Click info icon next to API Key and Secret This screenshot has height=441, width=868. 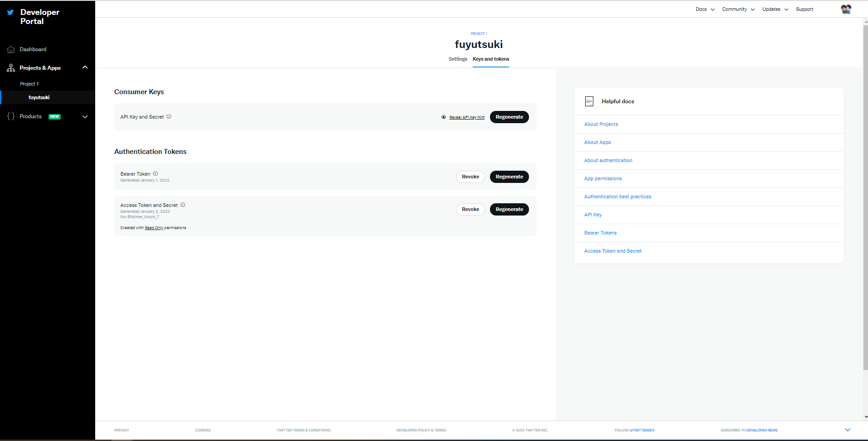(x=169, y=116)
